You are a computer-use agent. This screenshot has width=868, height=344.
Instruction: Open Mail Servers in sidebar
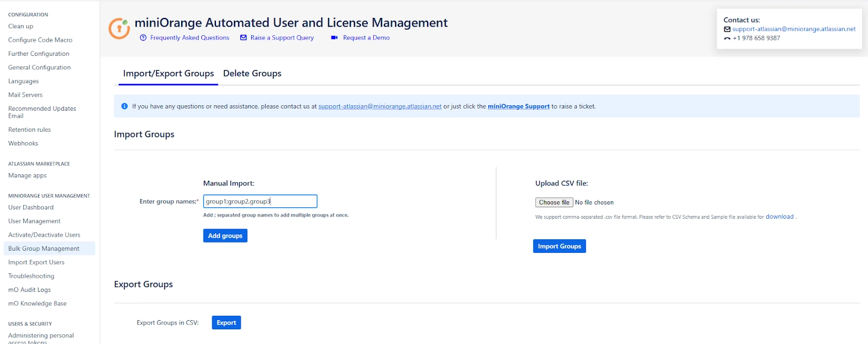point(25,95)
